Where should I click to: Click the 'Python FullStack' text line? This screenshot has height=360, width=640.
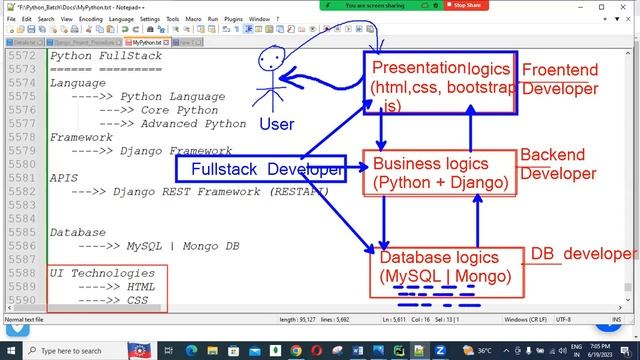point(106,56)
